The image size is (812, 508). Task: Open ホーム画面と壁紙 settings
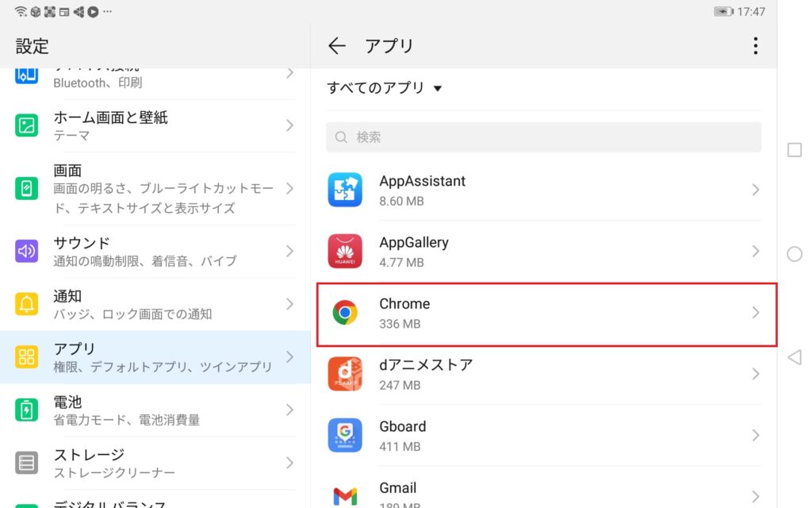click(155, 125)
